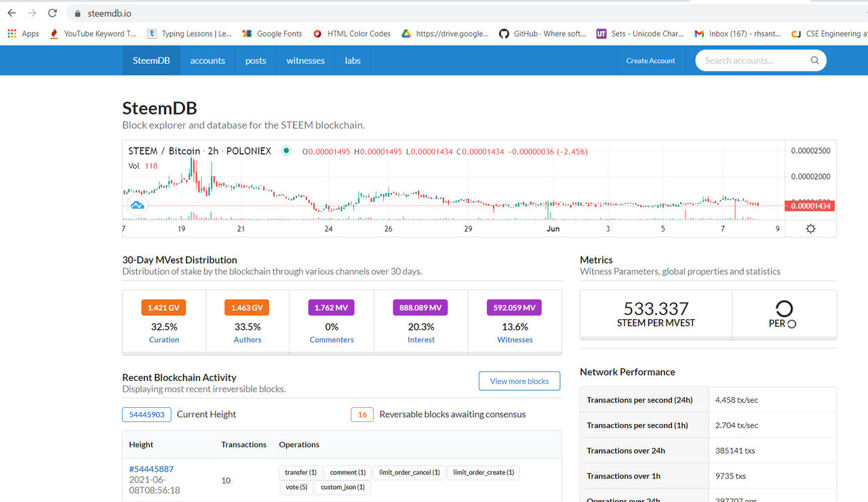
Task: Open the accounts nav tab
Action: 208,60
